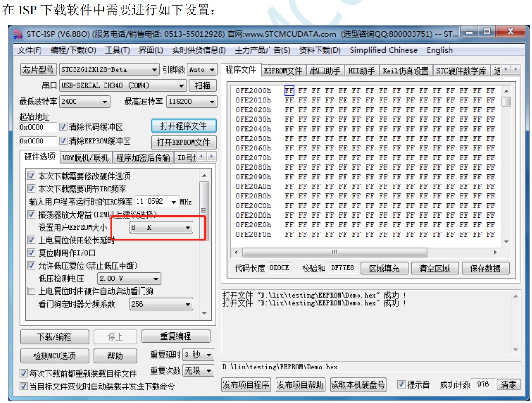
Task: Toggle 允许低压复位 checkbox
Action: [x=31, y=266]
